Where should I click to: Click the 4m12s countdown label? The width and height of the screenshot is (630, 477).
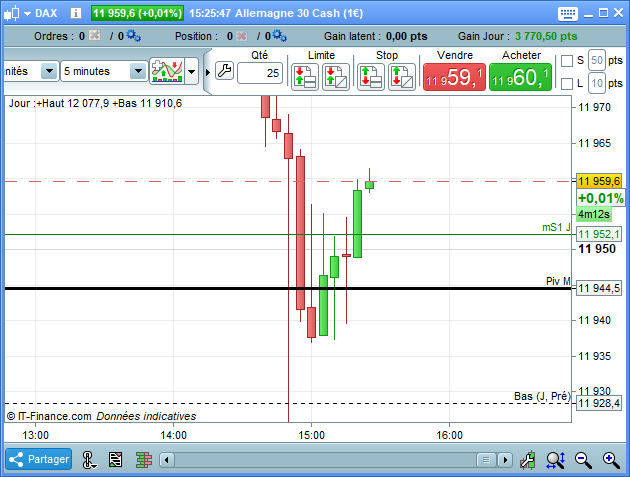(594, 214)
